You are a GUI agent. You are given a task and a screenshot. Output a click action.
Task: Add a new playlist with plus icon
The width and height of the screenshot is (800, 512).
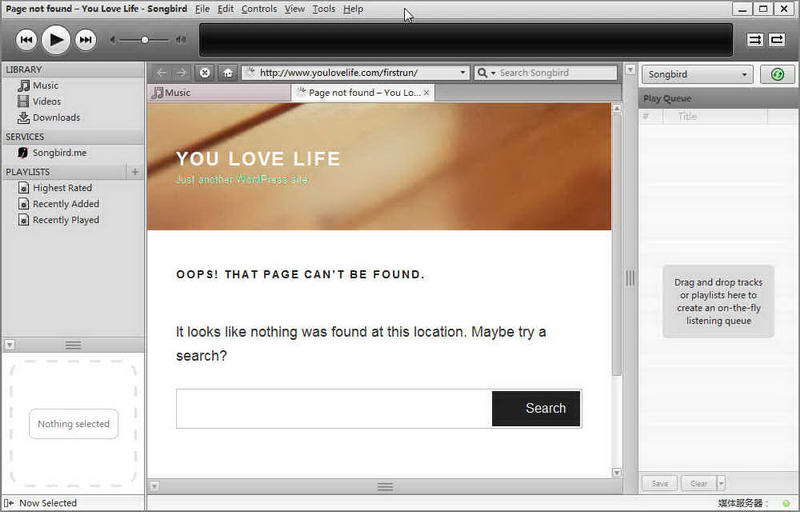pyautogui.click(x=135, y=172)
